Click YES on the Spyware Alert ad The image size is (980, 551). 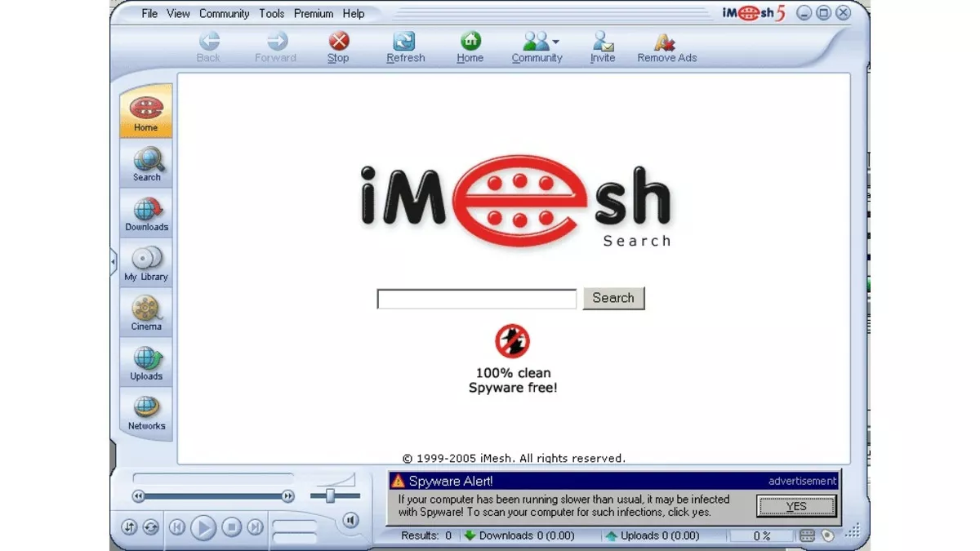pos(796,506)
